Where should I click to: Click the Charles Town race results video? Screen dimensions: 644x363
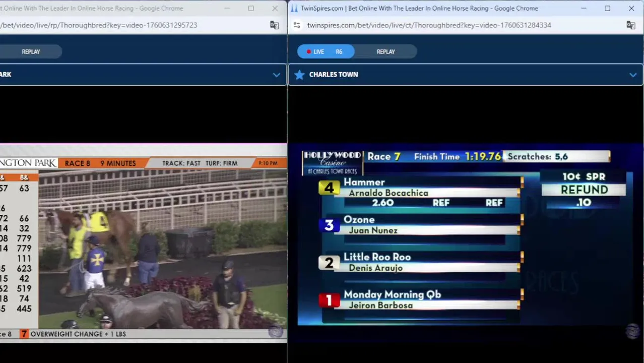[x=466, y=234]
